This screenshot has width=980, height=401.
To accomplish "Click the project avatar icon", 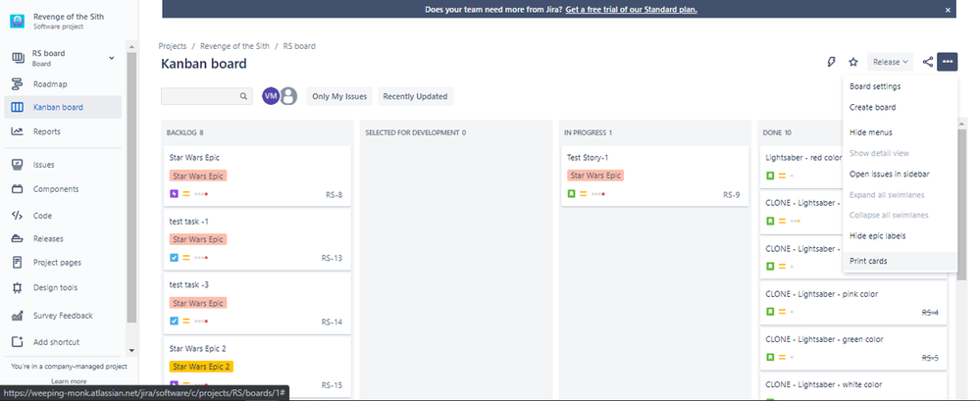I will [x=18, y=21].
